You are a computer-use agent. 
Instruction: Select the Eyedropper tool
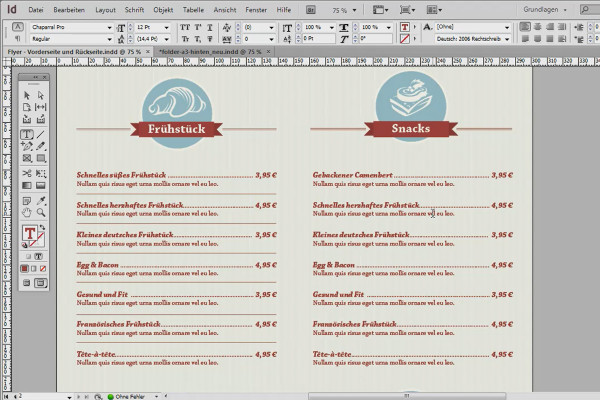(41, 201)
